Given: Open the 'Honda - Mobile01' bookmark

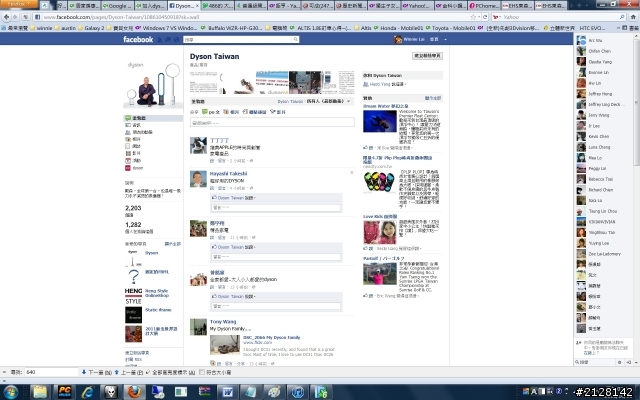Looking at the screenshot, I should 398,28.
